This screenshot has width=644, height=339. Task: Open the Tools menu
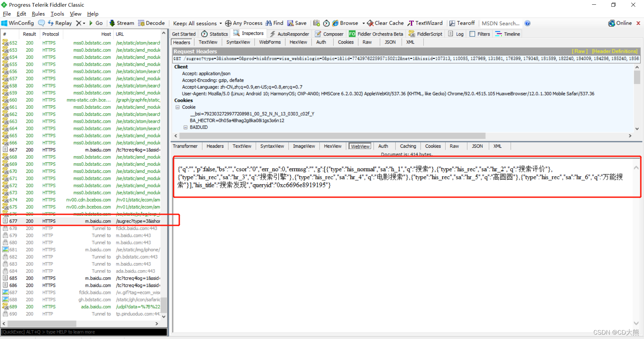click(x=57, y=14)
